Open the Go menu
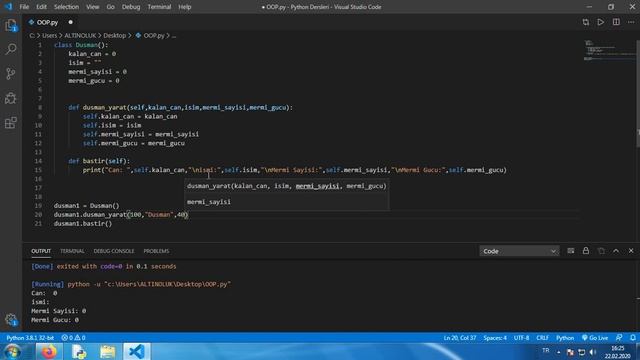 pyautogui.click(x=111, y=7)
